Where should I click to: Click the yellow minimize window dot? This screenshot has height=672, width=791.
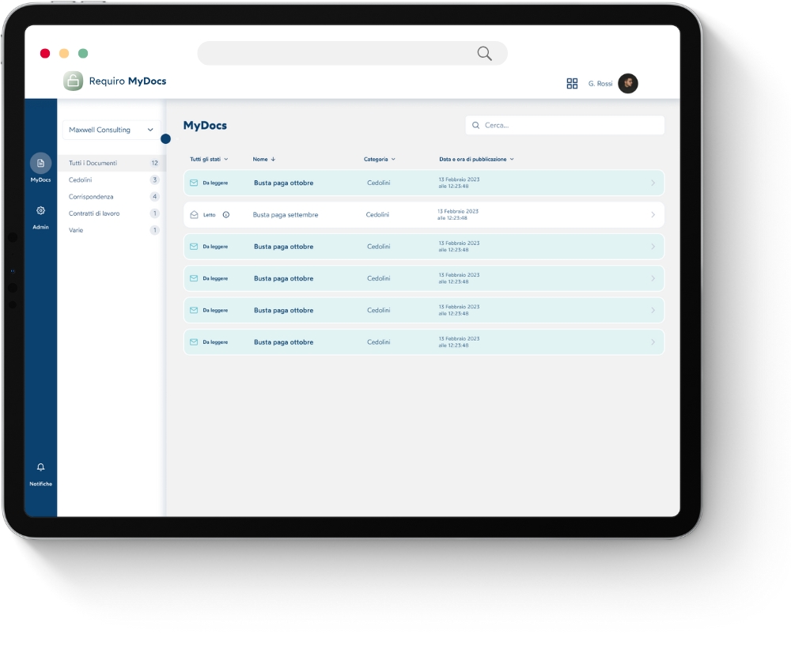tap(64, 54)
